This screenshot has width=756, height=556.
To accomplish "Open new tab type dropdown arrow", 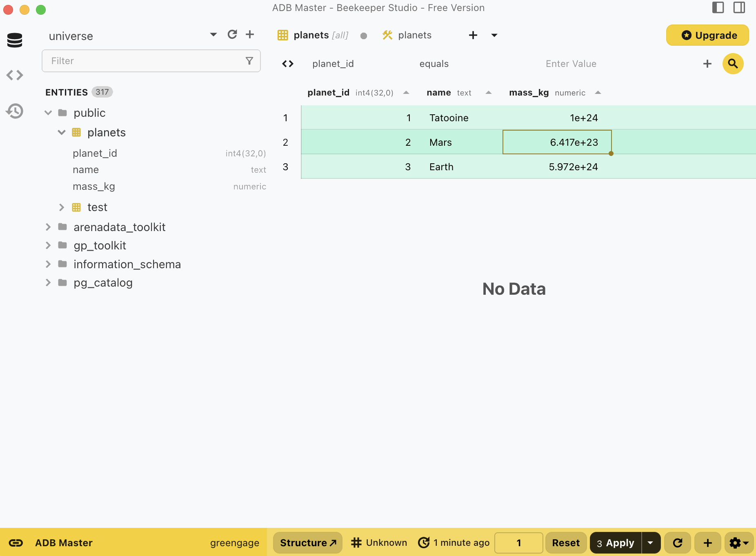I will click(494, 35).
